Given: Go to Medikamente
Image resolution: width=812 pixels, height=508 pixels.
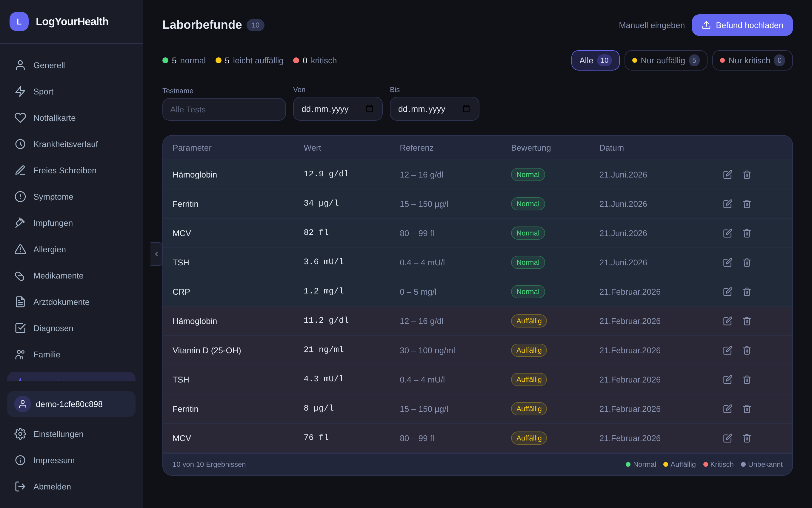Looking at the screenshot, I should point(71,276).
